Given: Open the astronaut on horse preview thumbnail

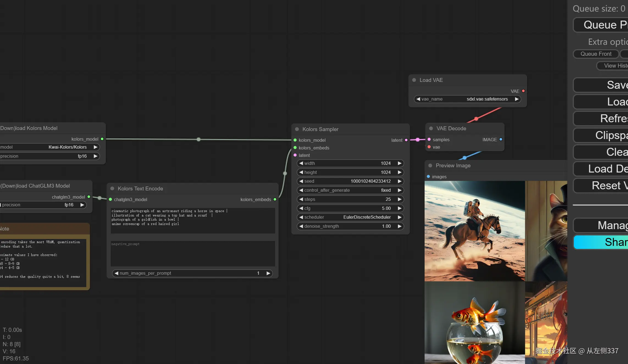Looking at the screenshot, I should 475,231.
